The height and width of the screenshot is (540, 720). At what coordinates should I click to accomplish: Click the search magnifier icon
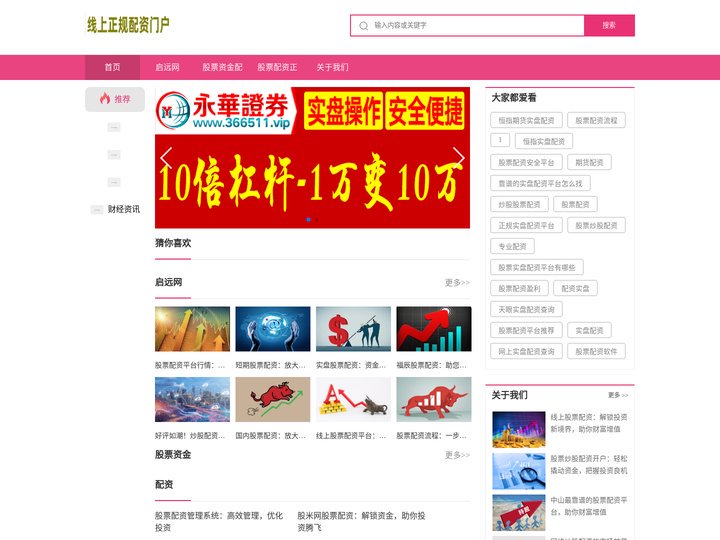(x=364, y=26)
